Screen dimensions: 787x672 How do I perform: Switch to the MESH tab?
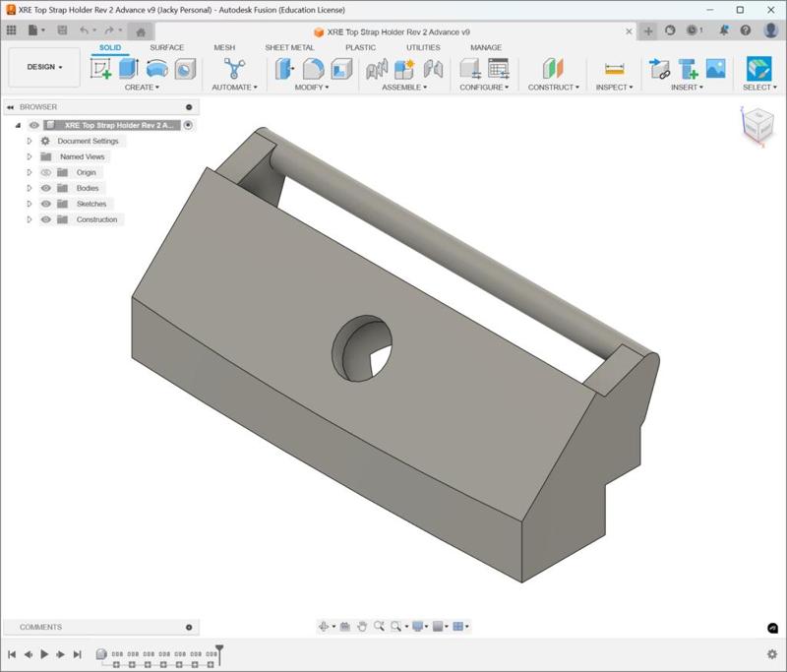pos(224,47)
